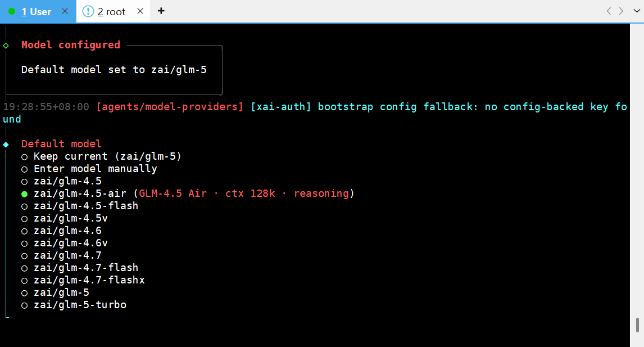Click the alert icon on root tab

coord(88,11)
